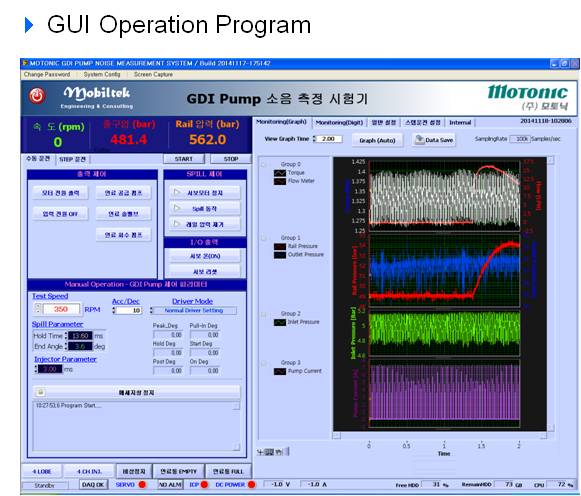The height and width of the screenshot is (496, 581).
Task: Click the Hold Time value field
Action: (x=80, y=336)
